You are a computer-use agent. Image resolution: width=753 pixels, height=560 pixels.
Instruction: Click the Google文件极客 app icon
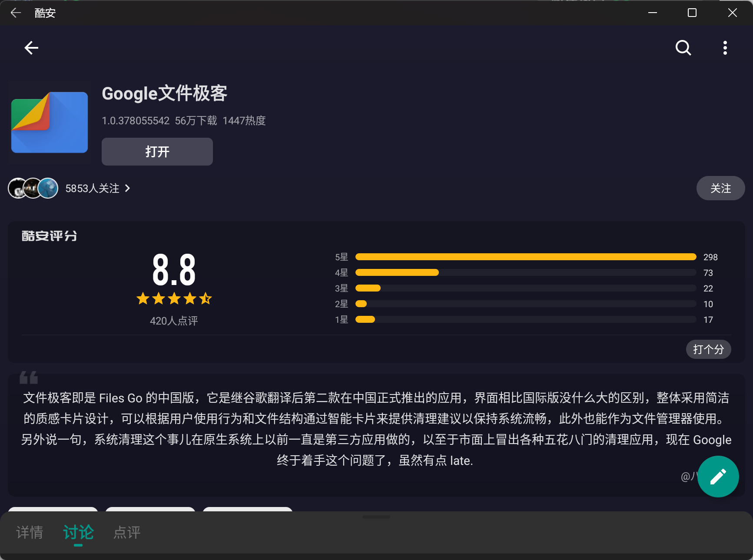point(50,123)
